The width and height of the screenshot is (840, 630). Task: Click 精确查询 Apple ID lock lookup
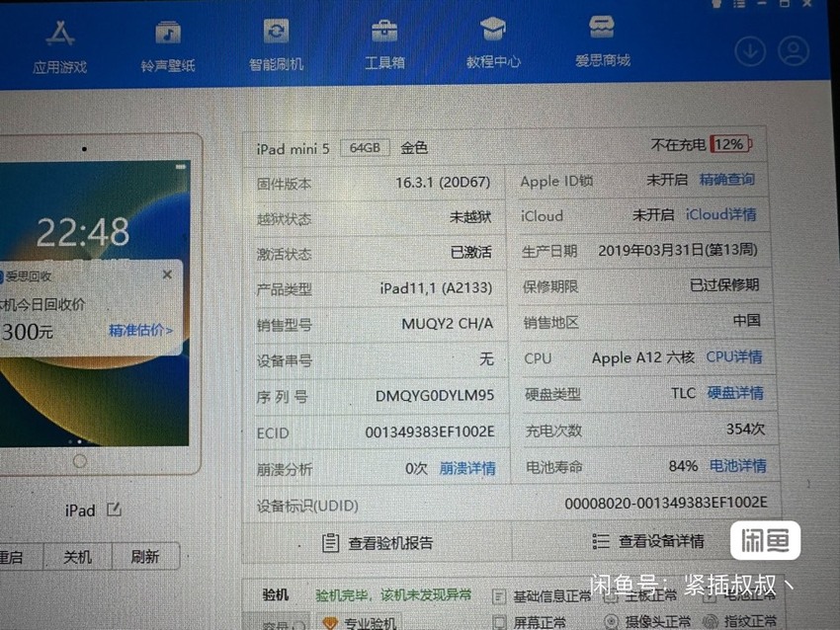(x=727, y=180)
